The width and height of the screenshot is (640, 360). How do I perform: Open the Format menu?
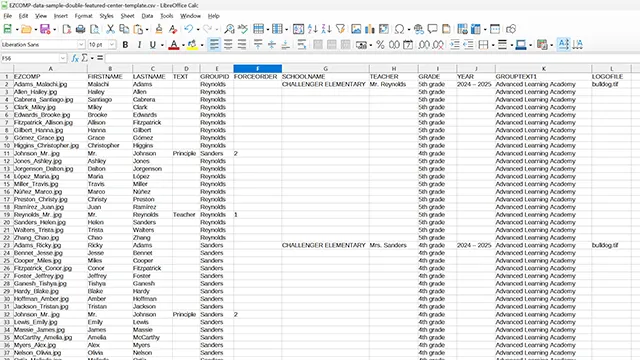point(83,16)
